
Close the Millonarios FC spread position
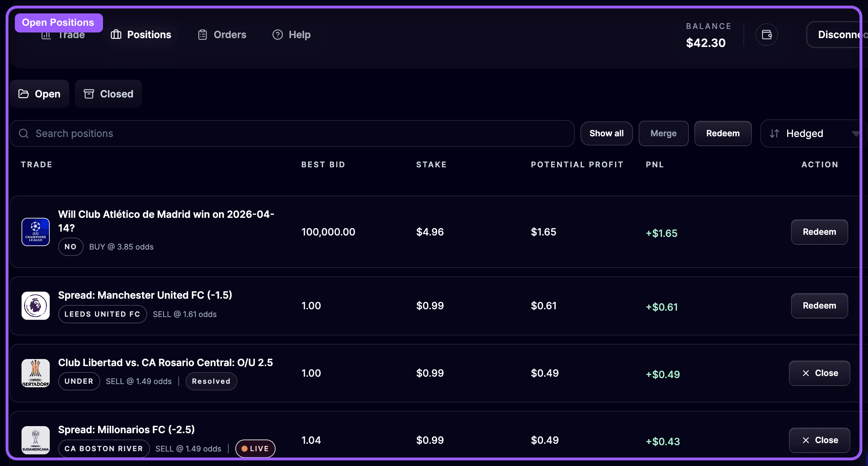pos(819,440)
